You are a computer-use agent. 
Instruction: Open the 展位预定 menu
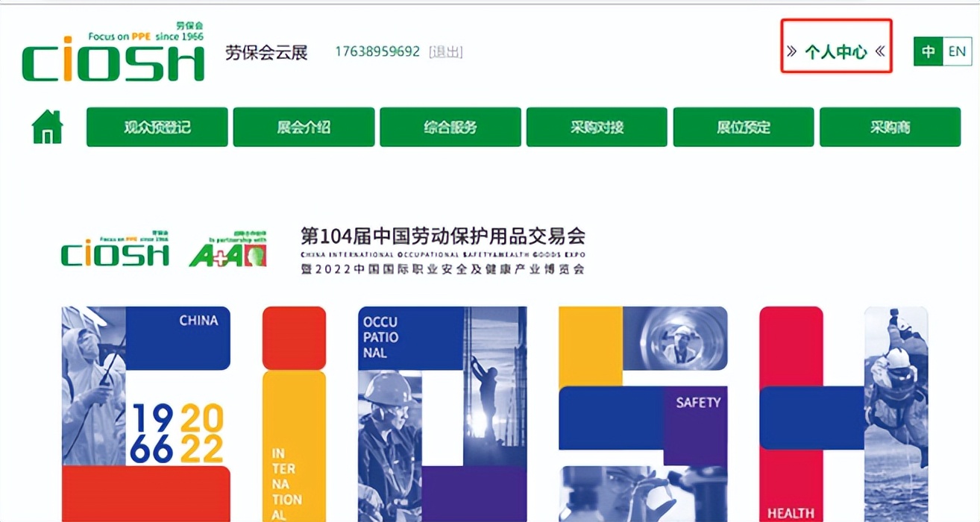pyautogui.click(x=744, y=127)
